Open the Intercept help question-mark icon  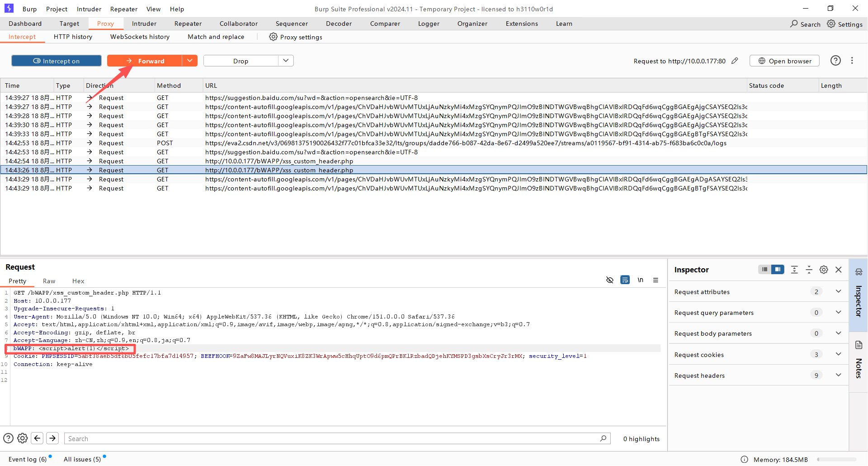pos(835,61)
